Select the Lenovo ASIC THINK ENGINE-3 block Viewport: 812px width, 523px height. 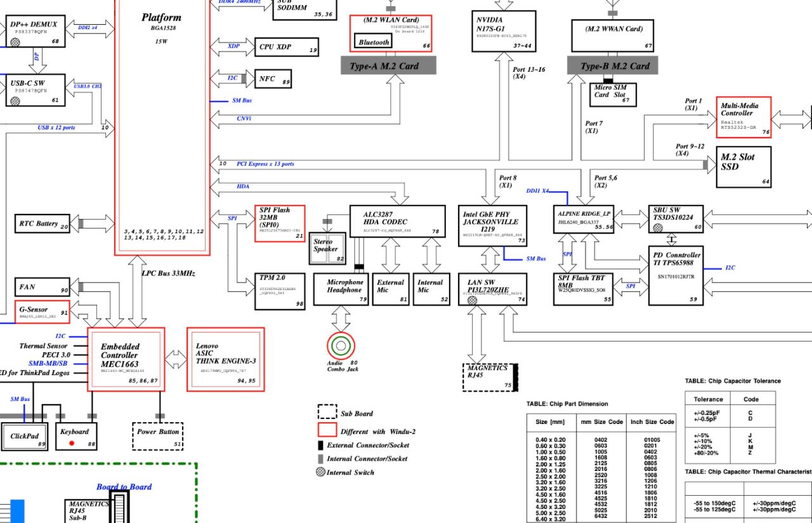pos(225,359)
